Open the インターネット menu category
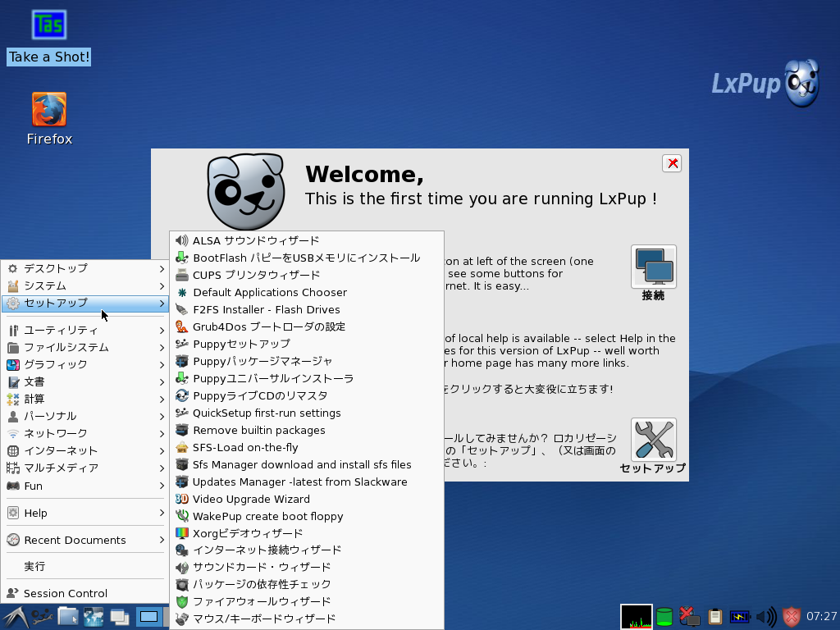 85,450
